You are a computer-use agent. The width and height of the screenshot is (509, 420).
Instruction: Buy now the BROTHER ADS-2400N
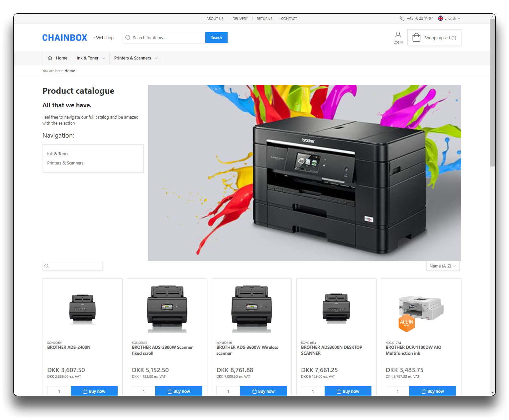94,391
